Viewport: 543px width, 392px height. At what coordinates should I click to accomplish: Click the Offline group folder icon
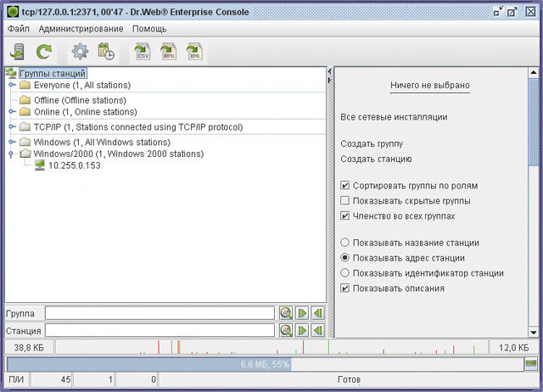click(x=25, y=100)
